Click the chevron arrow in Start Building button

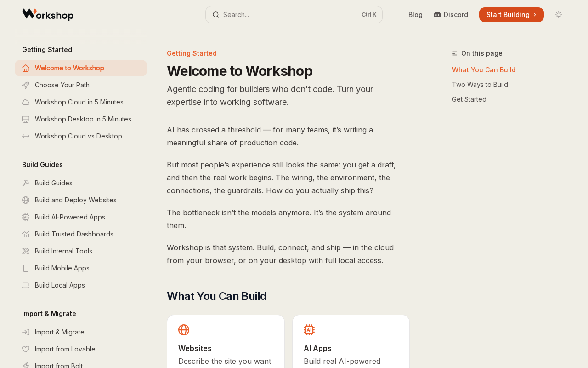tap(535, 15)
